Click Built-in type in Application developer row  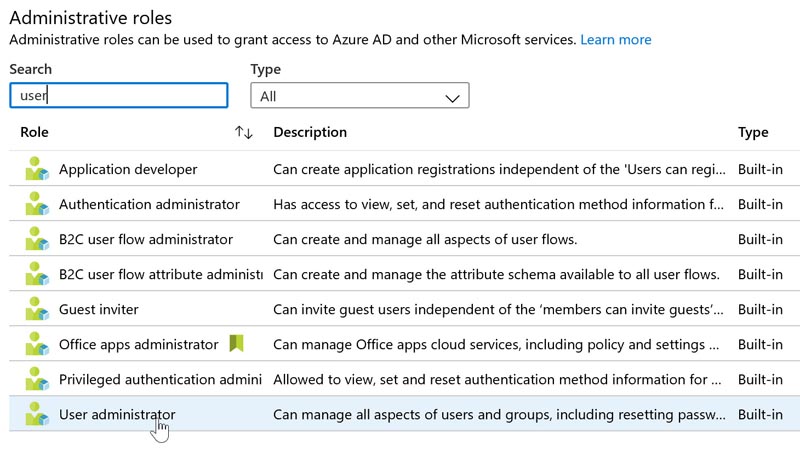pos(760,169)
